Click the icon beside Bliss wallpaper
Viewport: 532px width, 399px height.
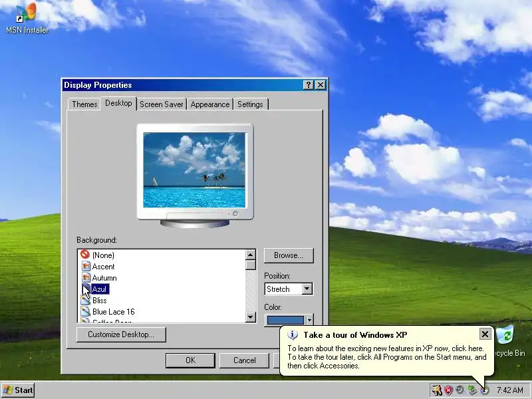[86, 301]
